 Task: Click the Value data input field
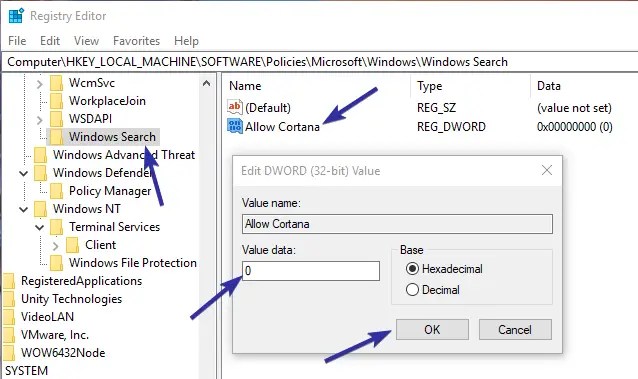311,271
